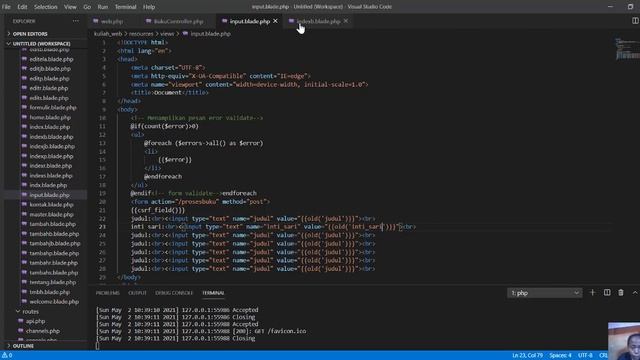Open tambahr.blade.php in explorer

(x=53, y=263)
